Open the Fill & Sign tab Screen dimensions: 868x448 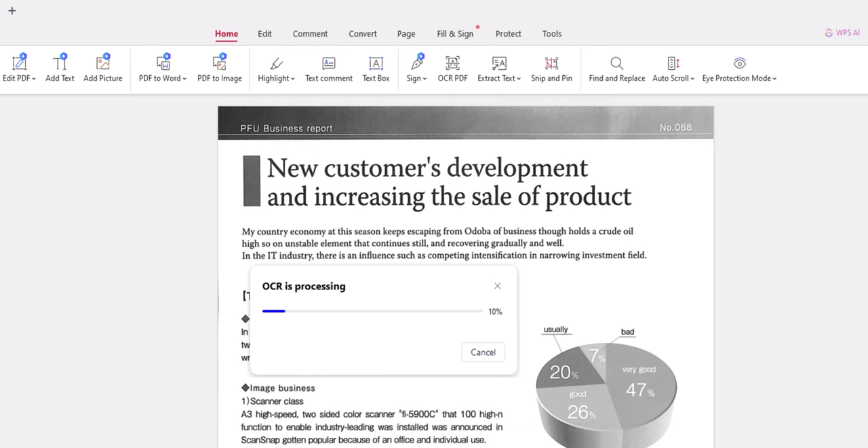click(455, 34)
